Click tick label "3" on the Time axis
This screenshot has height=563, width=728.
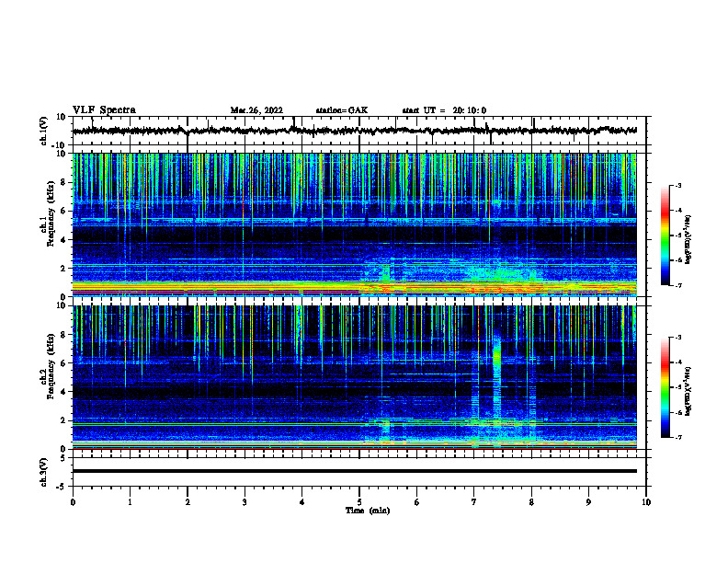tap(245, 502)
